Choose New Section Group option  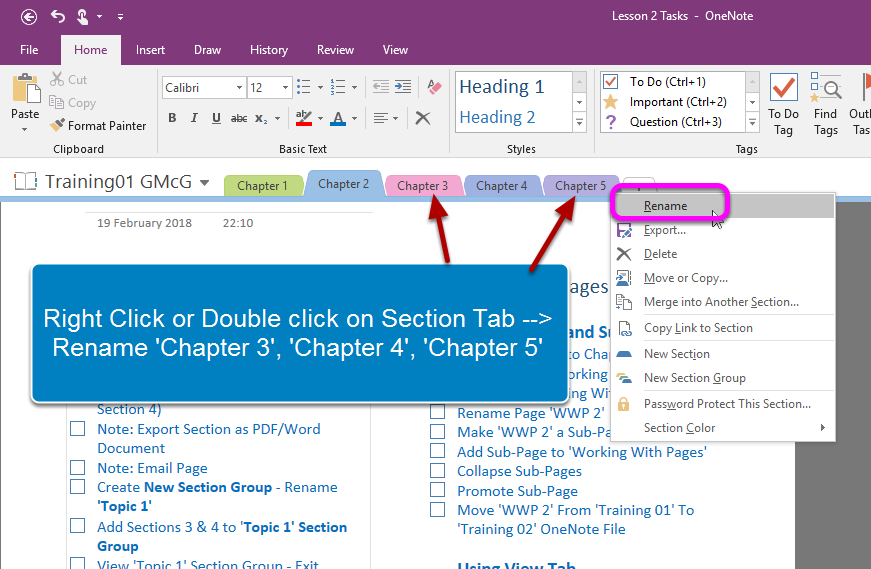pyautogui.click(x=723, y=378)
